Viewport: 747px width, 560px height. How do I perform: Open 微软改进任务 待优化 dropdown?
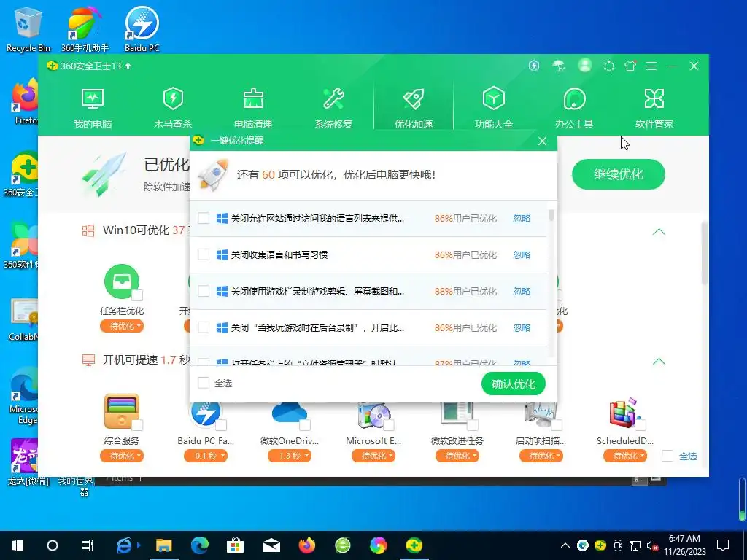point(457,456)
